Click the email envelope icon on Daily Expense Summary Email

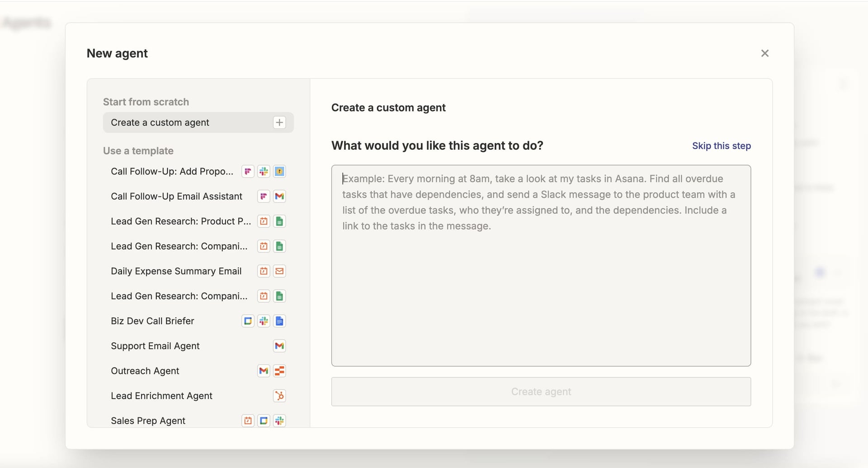(x=279, y=271)
